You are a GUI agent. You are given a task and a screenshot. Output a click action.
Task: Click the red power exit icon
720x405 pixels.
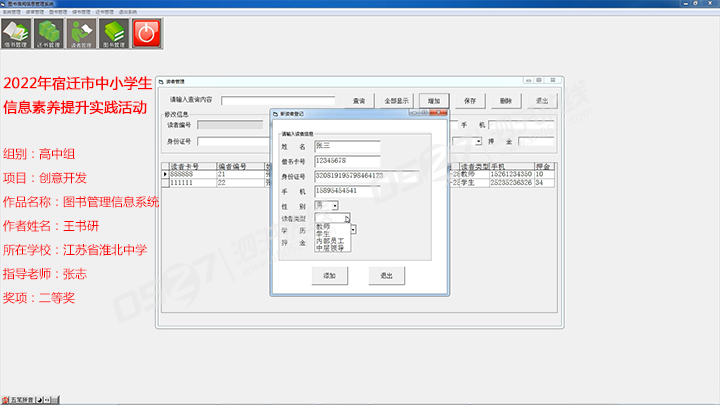tap(147, 34)
